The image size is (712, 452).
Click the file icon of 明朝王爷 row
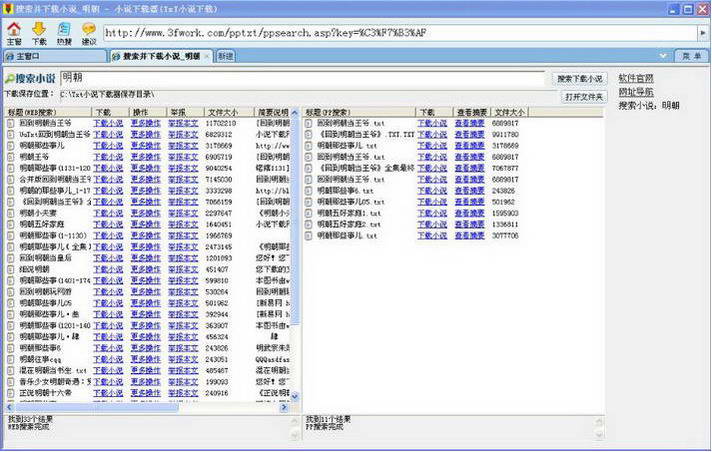click(x=11, y=157)
